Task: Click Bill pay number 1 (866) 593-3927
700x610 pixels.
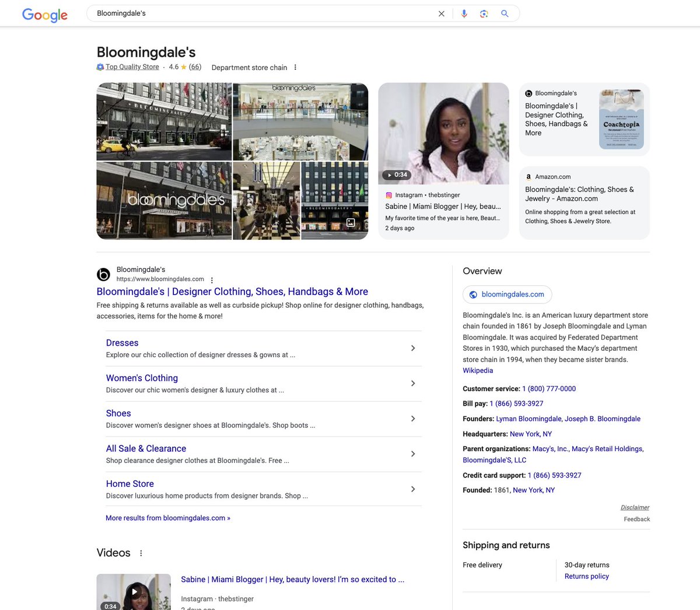Action: [x=516, y=403]
